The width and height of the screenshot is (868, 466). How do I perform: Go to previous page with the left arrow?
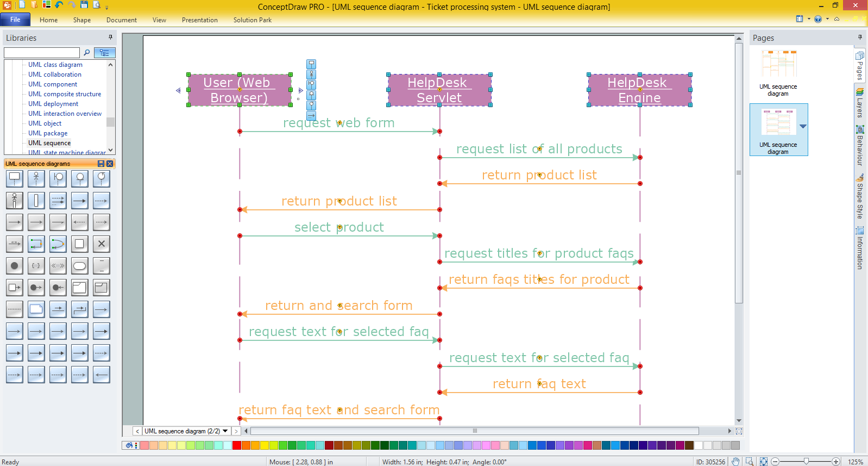tap(137, 431)
